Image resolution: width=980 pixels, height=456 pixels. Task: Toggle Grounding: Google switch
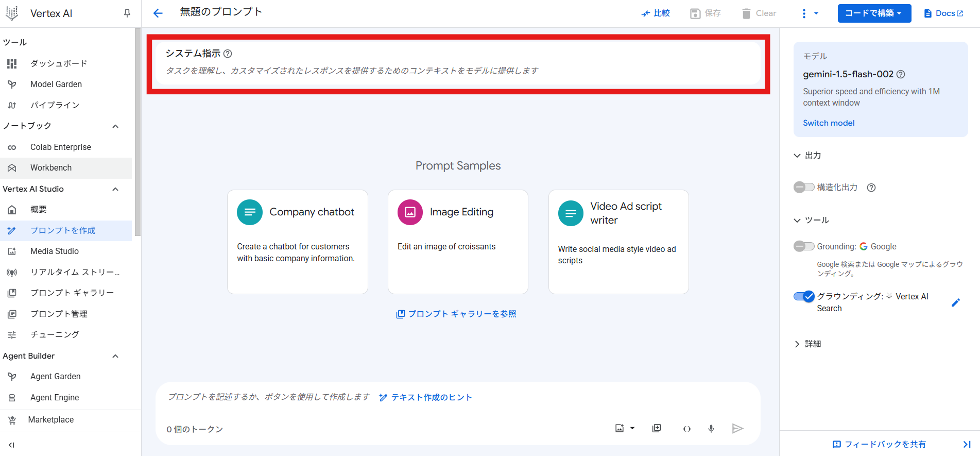(804, 246)
